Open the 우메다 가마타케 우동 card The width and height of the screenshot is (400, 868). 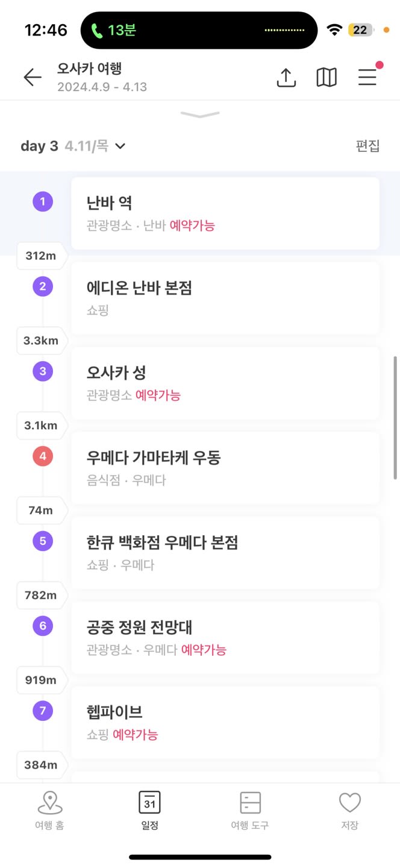pos(225,468)
